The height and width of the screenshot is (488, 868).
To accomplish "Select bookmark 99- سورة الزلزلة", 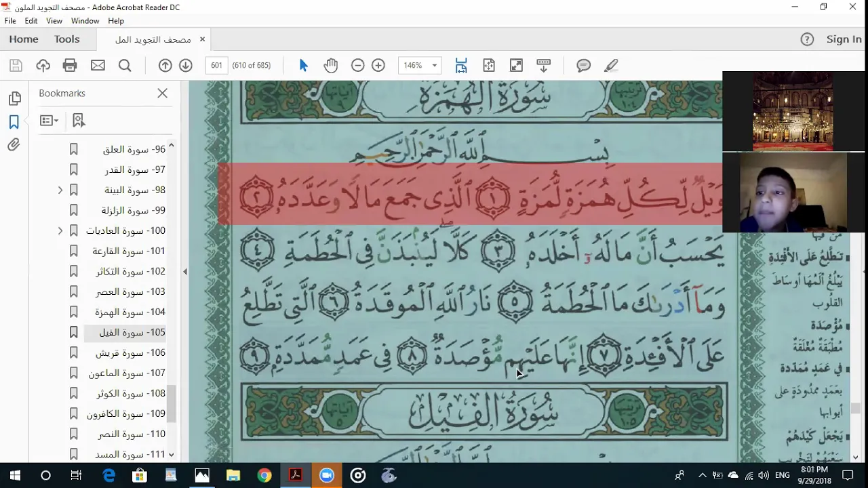I will tap(134, 210).
